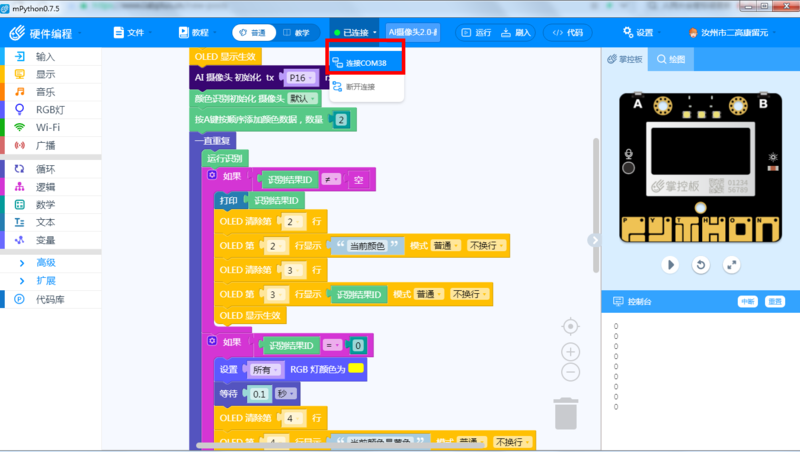Click the gear icon on the first 如果 block
Image resolution: width=800 pixels, height=452 pixels.
[x=212, y=175]
